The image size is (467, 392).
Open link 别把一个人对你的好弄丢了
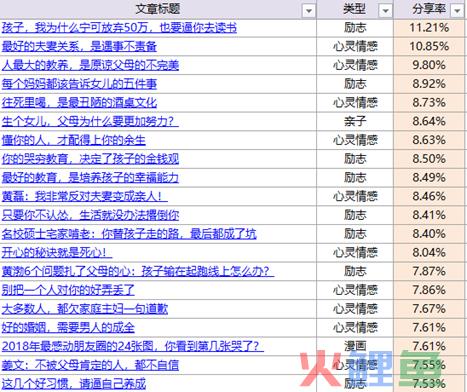coord(68,290)
